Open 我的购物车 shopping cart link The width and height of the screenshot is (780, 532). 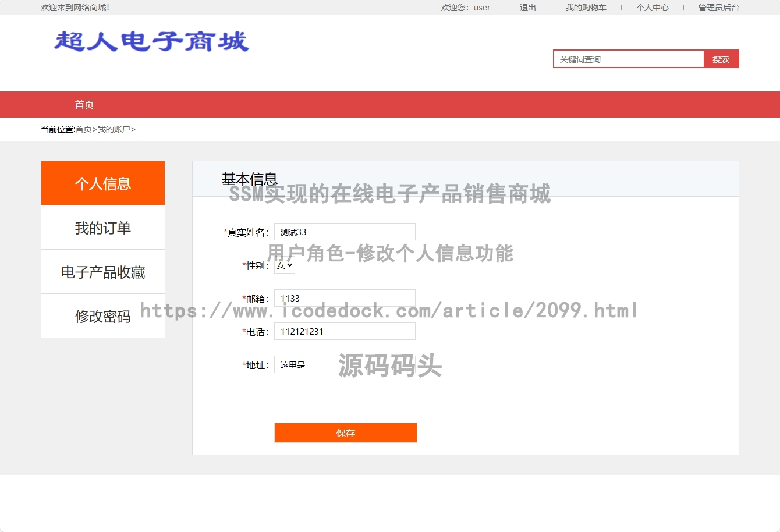click(x=586, y=8)
